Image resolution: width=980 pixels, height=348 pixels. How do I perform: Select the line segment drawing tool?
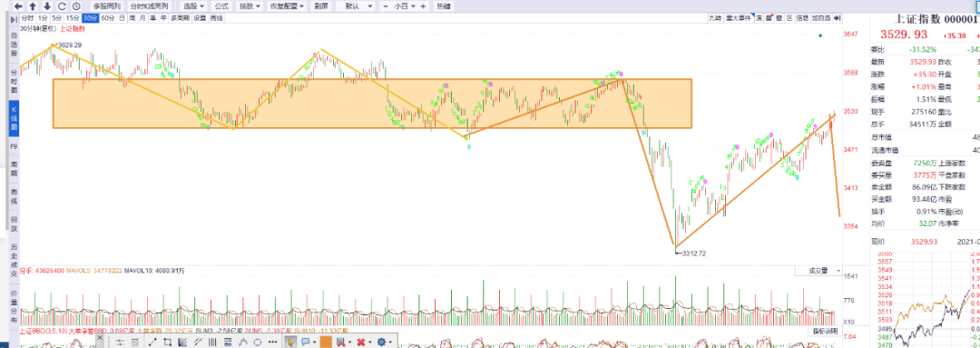point(152,342)
